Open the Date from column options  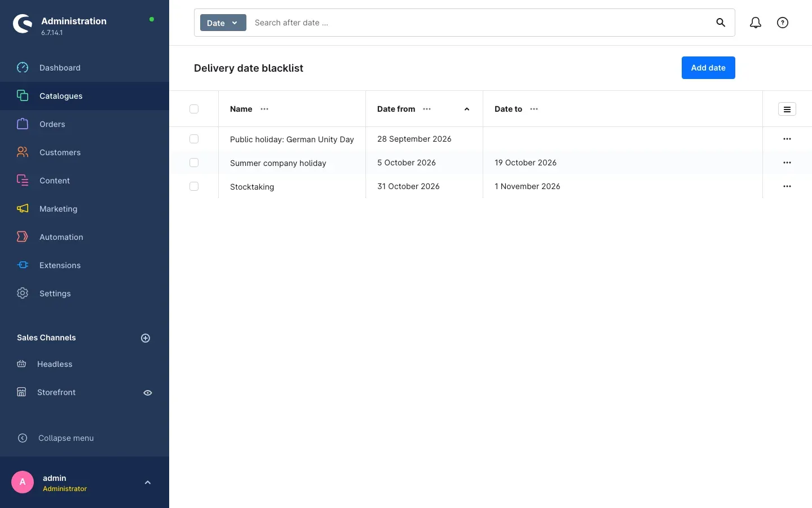[427, 109]
